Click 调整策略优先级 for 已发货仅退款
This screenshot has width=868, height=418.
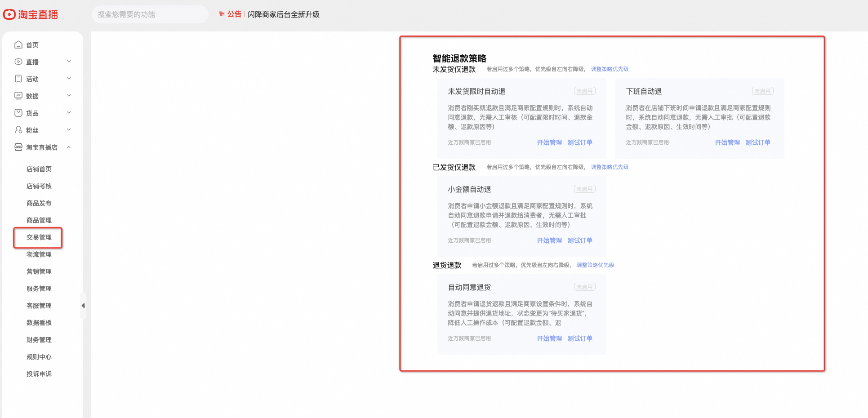(610, 167)
